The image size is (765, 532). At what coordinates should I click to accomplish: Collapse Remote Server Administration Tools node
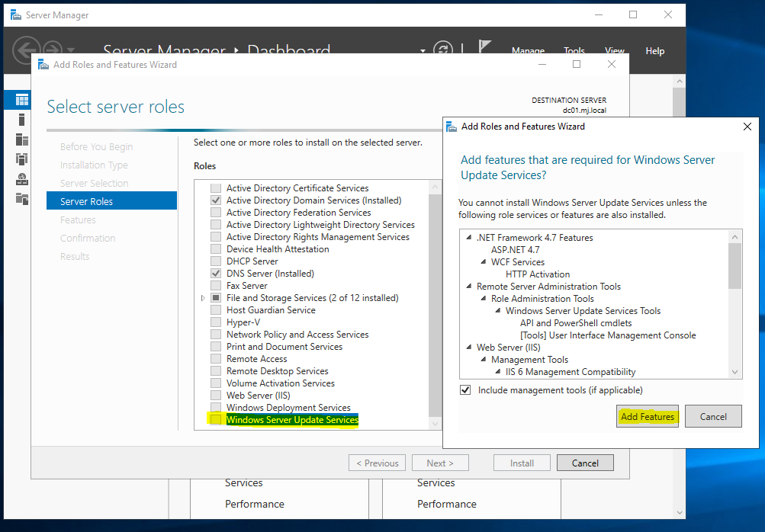click(x=469, y=287)
